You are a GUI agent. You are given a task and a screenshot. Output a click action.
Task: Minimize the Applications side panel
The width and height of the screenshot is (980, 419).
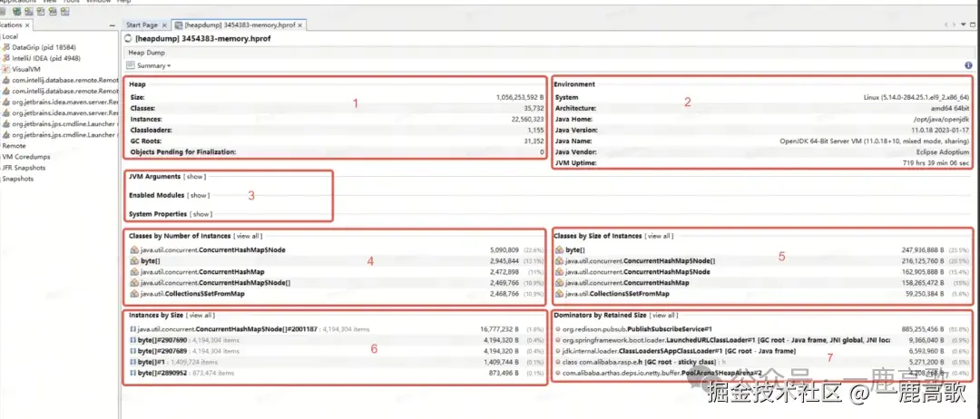[112, 25]
